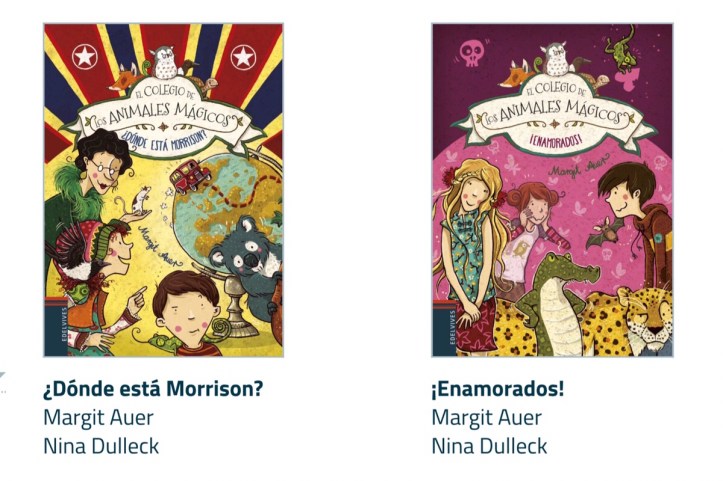The height and width of the screenshot is (481, 723).
Task: Open Nina Dulleck under ¡Enamorados!
Action: pyautogui.click(x=489, y=446)
